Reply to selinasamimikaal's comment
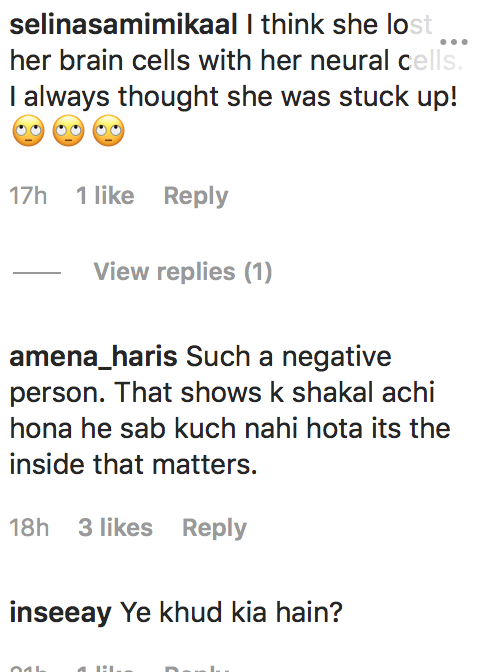This screenshot has width=494, height=672. pos(196,197)
